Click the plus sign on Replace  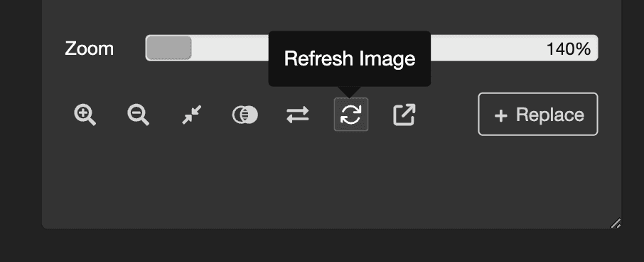pyautogui.click(x=500, y=115)
